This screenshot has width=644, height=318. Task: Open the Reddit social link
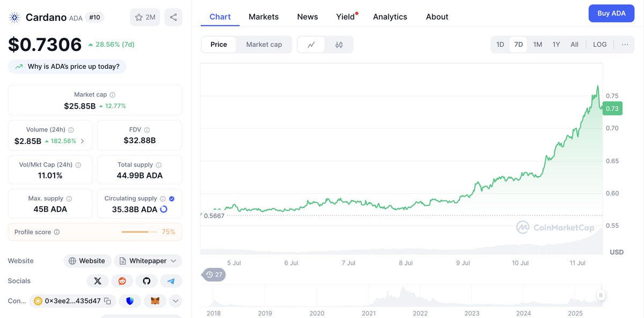[x=122, y=281]
